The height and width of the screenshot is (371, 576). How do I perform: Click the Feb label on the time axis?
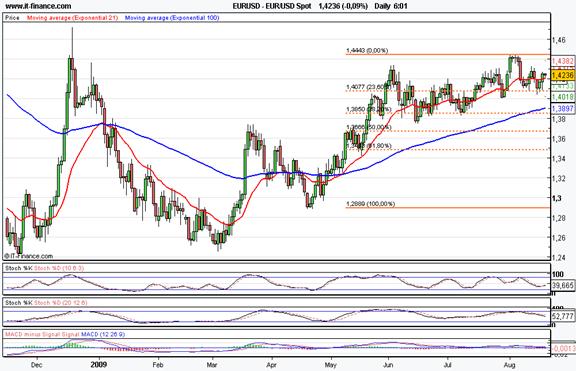(158, 365)
